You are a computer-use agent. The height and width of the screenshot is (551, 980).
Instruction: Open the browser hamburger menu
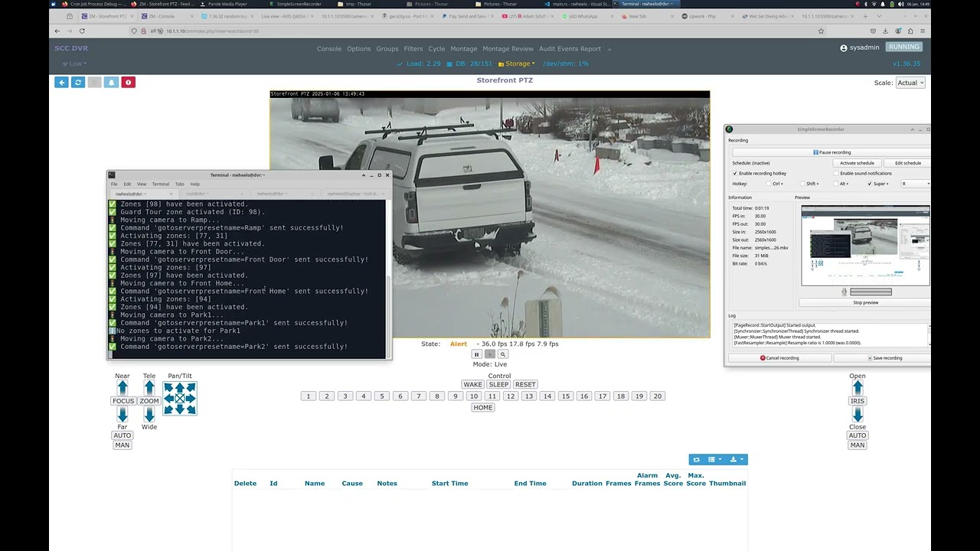pyautogui.click(x=922, y=31)
